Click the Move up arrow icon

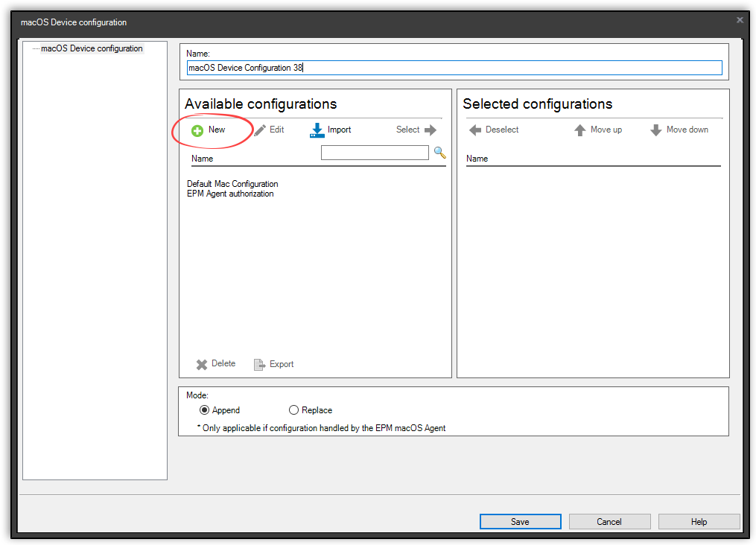[581, 130]
